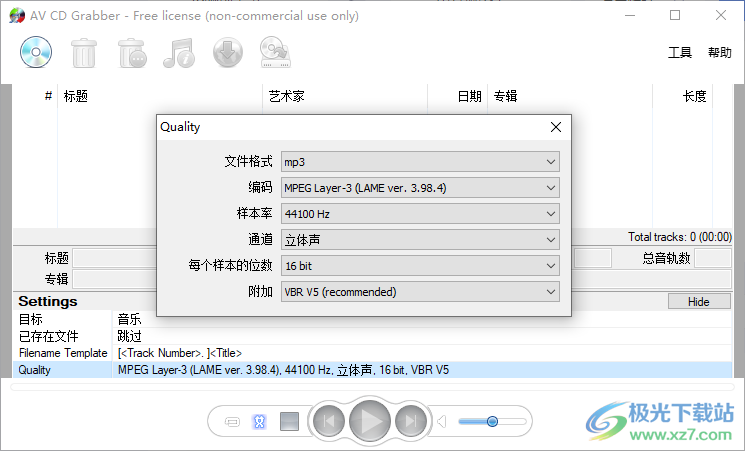Screen dimensions: 745x451
Task: Open the 附加 VBR V5 dropdown
Action: tap(420, 292)
